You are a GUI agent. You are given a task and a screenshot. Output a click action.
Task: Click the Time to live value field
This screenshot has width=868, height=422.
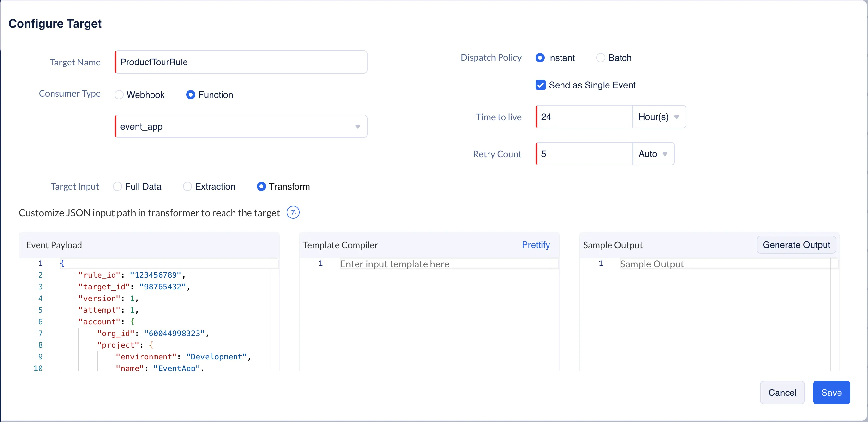[x=584, y=117]
